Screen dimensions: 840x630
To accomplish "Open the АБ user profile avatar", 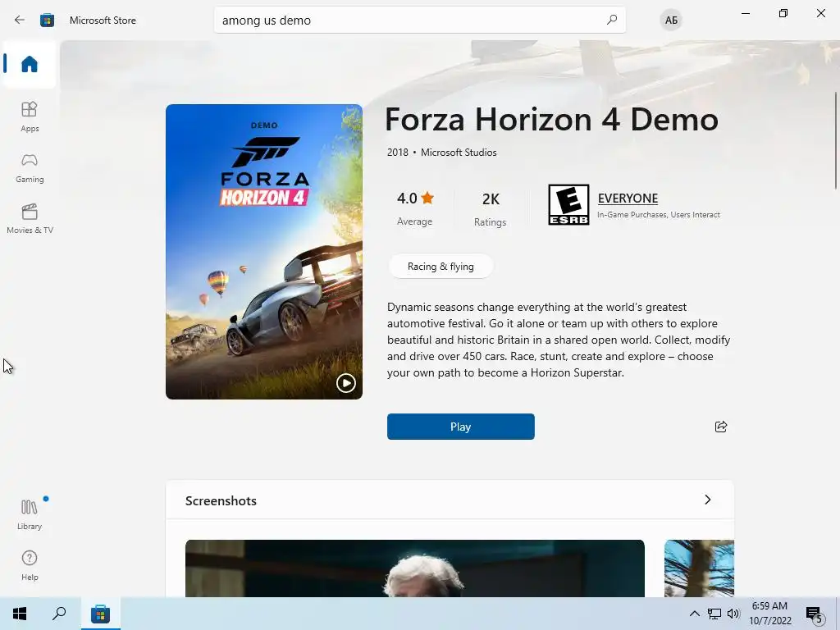I will 671,21.
